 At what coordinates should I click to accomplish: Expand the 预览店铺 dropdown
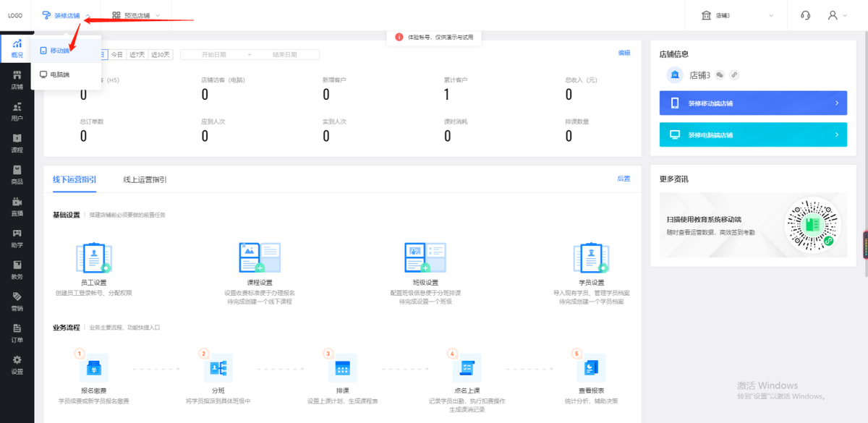click(136, 15)
